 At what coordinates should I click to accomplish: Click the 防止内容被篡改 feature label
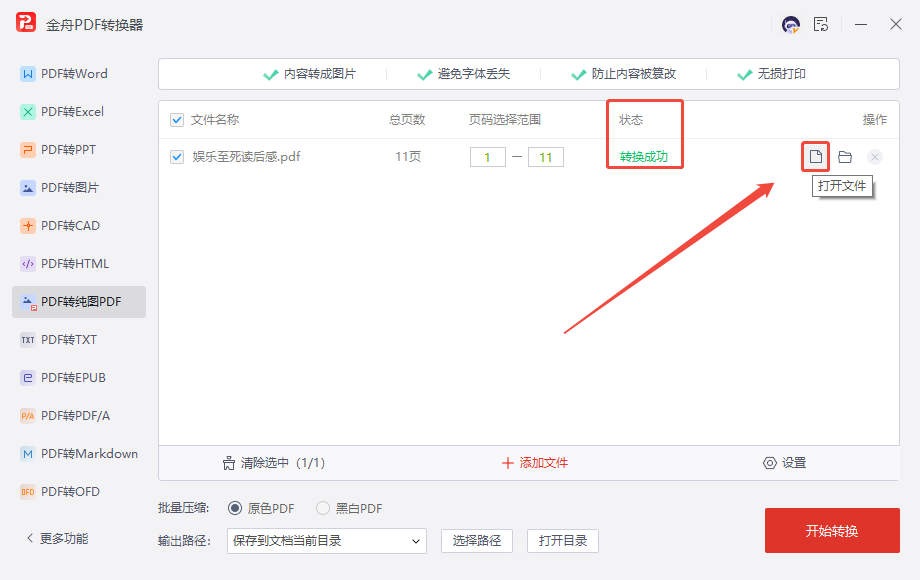coord(634,74)
